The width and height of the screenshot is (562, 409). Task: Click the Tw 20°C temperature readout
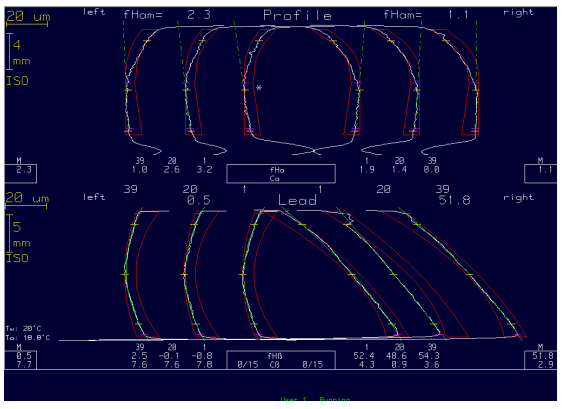[23, 328]
